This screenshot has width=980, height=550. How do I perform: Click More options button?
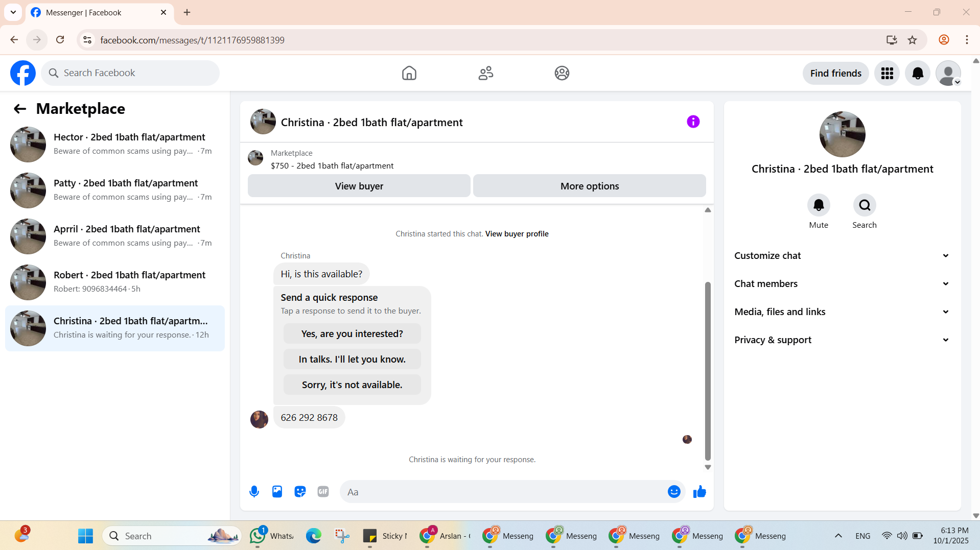(x=589, y=186)
